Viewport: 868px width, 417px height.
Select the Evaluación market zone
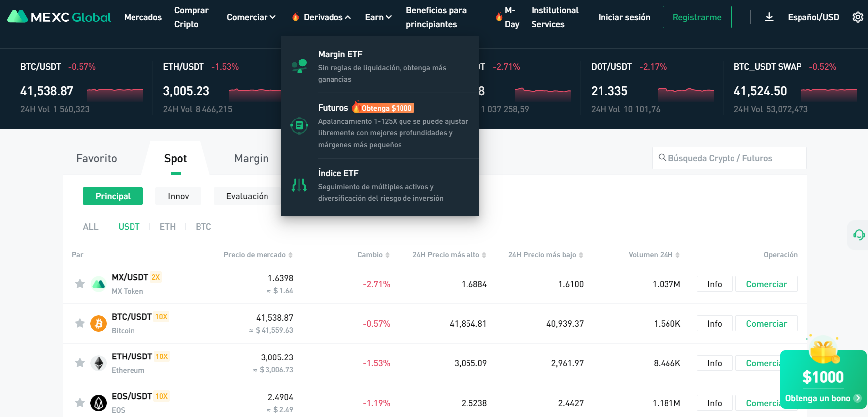(247, 196)
